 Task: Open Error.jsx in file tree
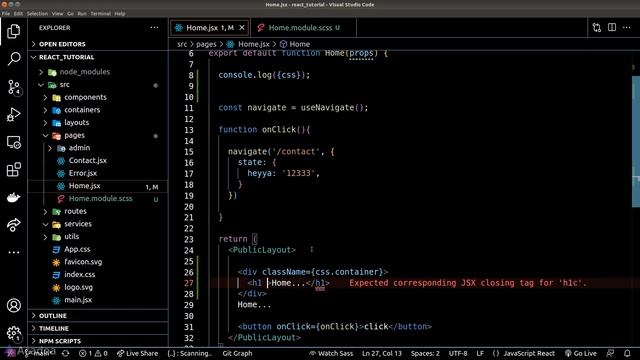point(98,173)
